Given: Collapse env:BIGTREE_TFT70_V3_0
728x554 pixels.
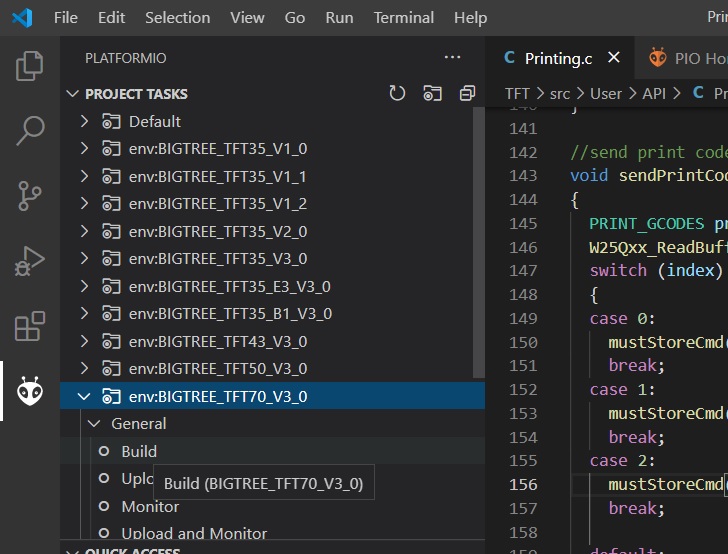Looking at the screenshot, I should 84,397.
